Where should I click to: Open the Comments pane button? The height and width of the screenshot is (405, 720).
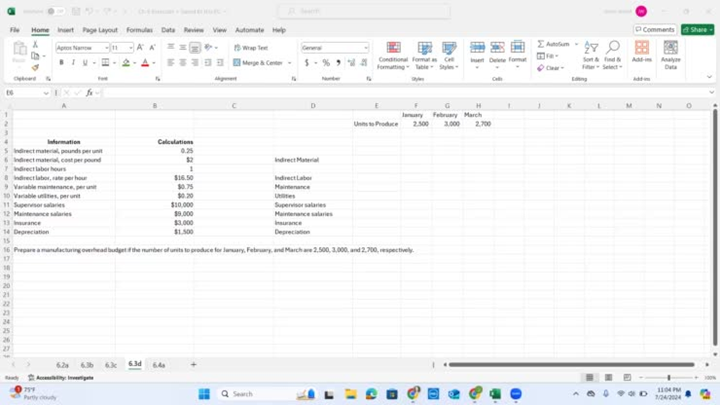click(x=655, y=30)
